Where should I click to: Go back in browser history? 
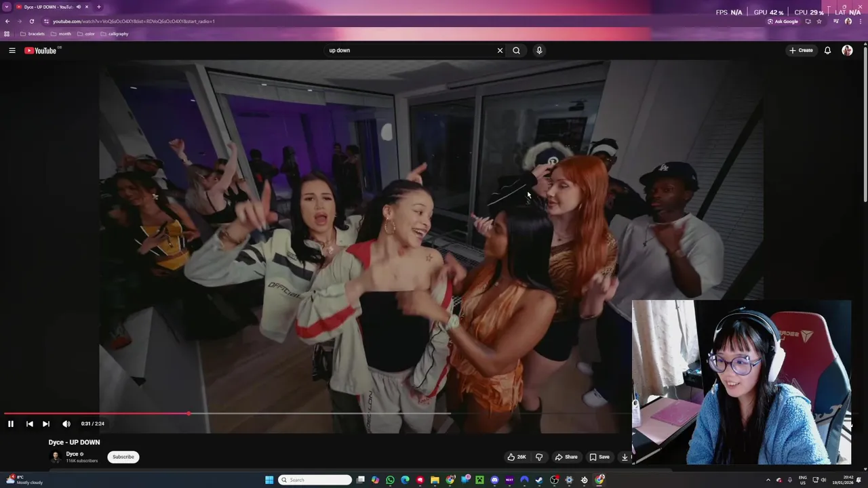click(7, 21)
